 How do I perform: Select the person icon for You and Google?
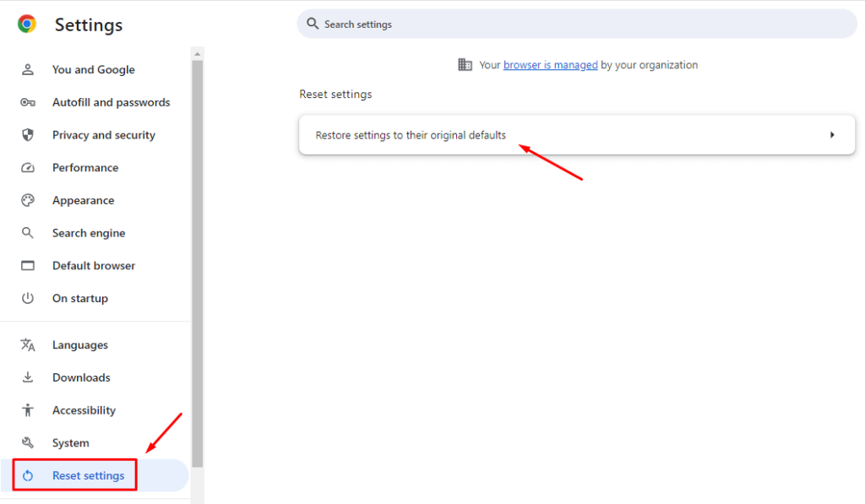pos(28,69)
